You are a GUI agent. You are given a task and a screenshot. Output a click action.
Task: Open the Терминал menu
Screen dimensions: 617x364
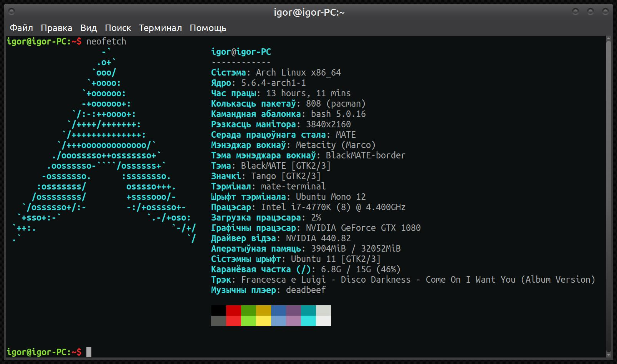[160, 28]
